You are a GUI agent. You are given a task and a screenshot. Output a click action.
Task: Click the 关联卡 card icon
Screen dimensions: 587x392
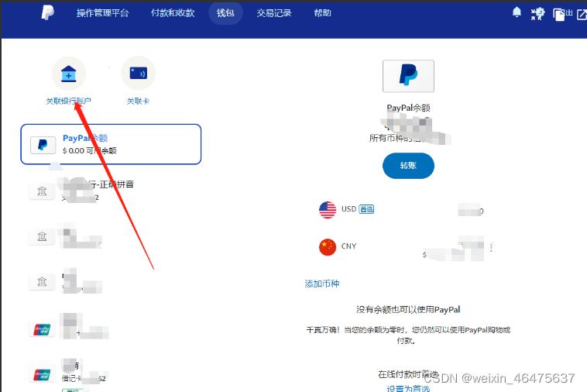[x=138, y=73]
